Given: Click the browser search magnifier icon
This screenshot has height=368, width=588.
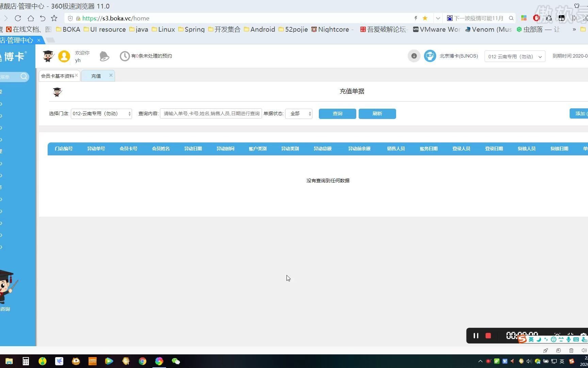Looking at the screenshot, I should pyautogui.click(x=511, y=18).
